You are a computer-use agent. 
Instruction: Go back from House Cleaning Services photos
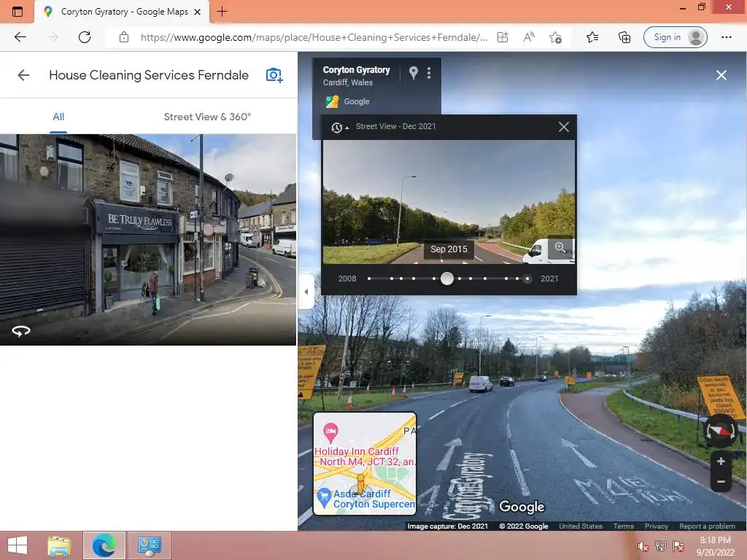(23, 75)
